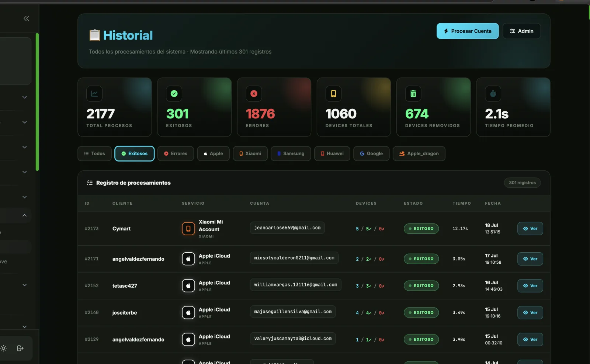590x364 pixels.
Task: Click the email miosotycalderon0211@gmail.com
Action: click(294, 258)
